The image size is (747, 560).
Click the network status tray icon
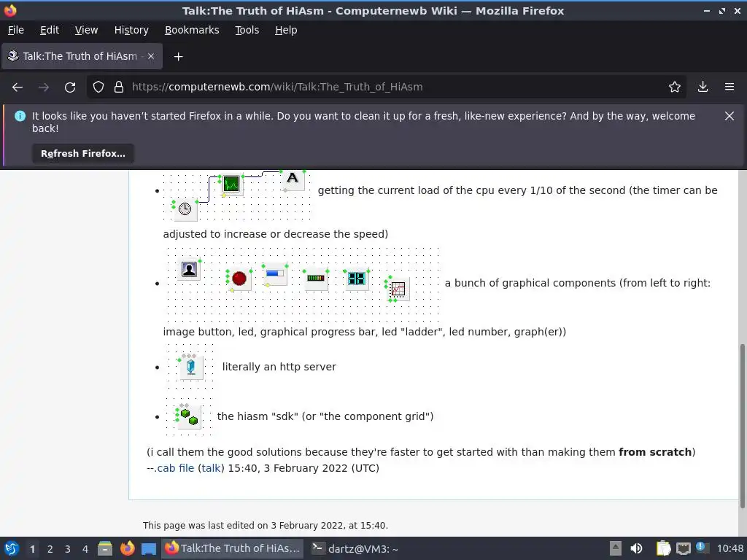[683, 548]
